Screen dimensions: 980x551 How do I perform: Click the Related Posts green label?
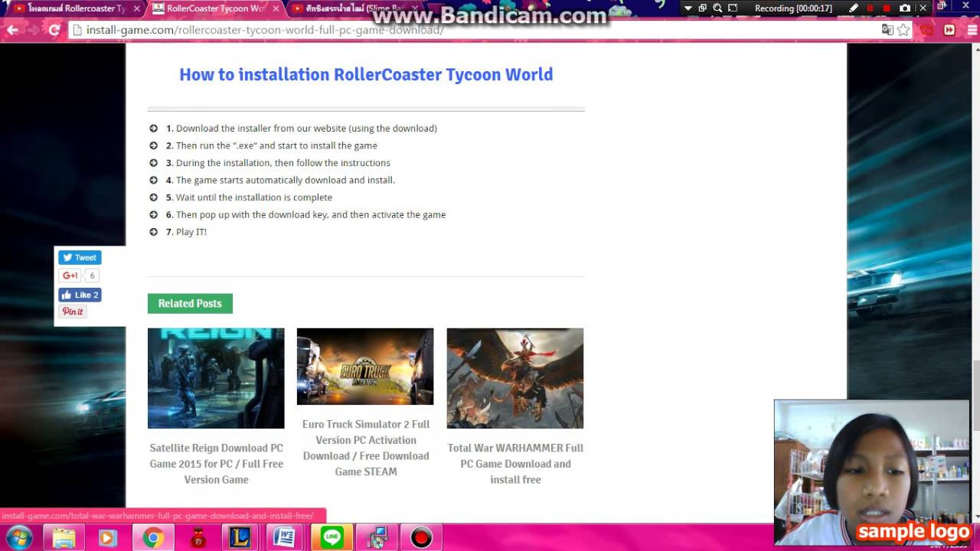pos(190,304)
